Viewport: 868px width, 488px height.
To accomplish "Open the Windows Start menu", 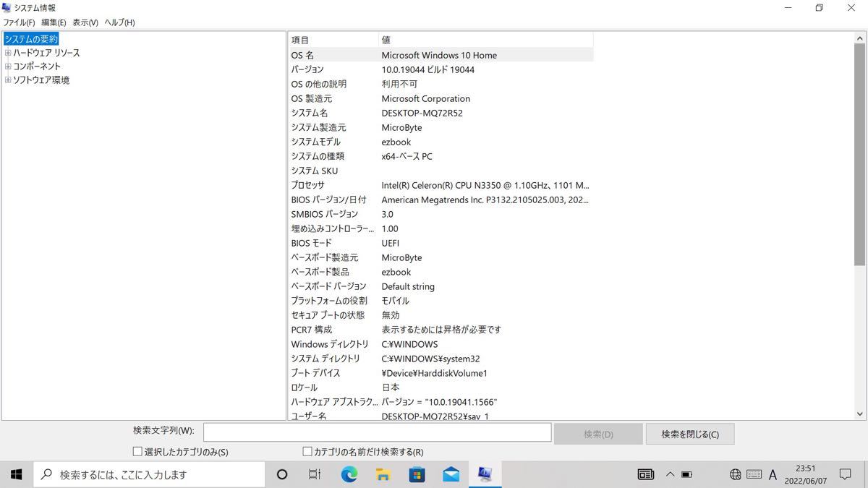I will tap(17, 474).
